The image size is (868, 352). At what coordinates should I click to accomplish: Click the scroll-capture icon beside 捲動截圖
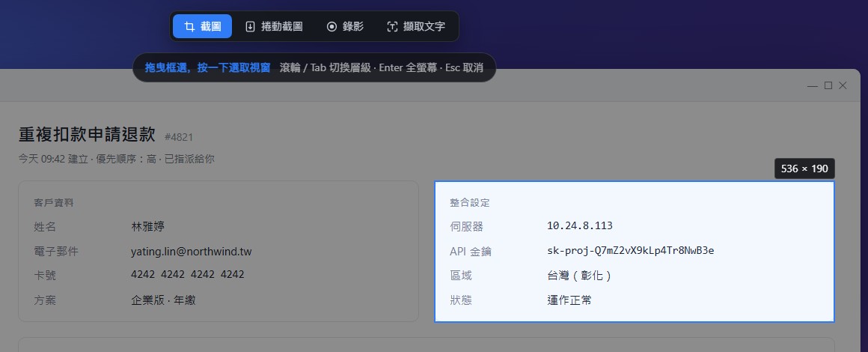click(x=250, y=27)
